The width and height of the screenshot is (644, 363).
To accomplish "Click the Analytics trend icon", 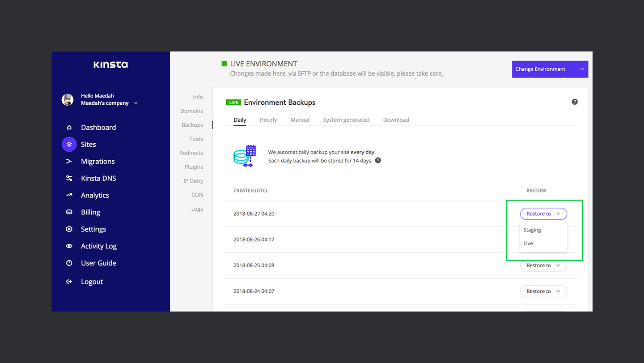I will tap(69, 195).
